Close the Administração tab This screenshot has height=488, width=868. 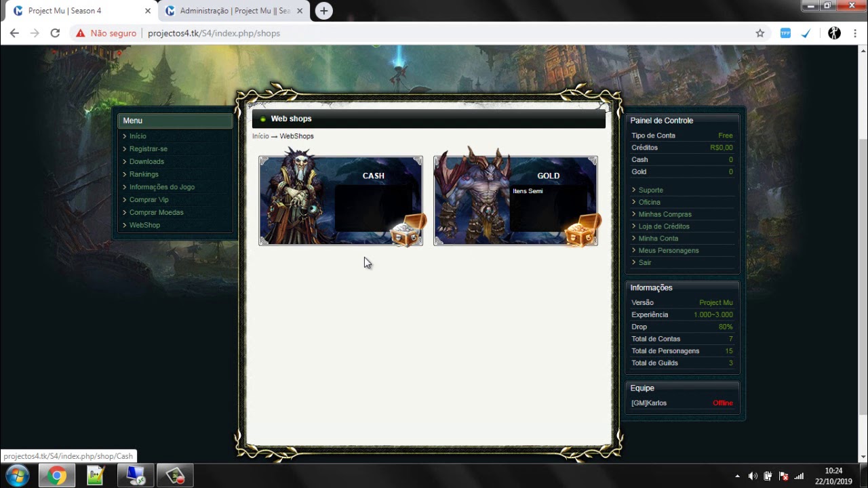point(300,11)
